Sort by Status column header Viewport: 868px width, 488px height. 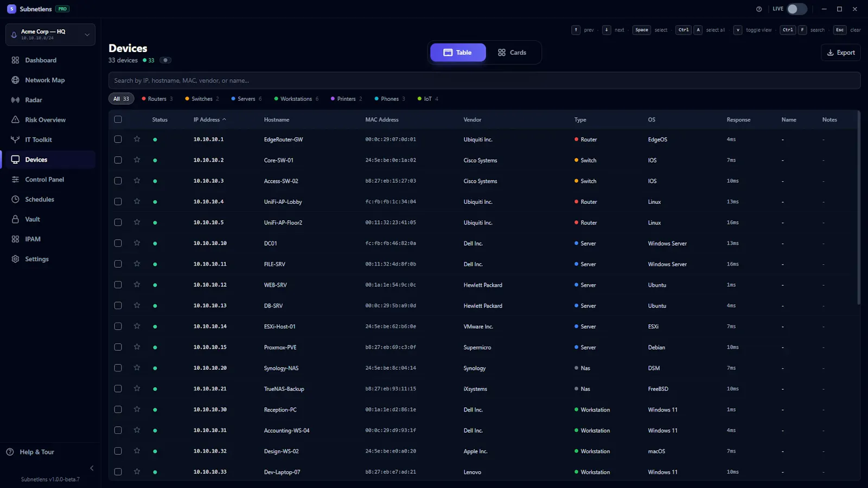tap(159, 120)
